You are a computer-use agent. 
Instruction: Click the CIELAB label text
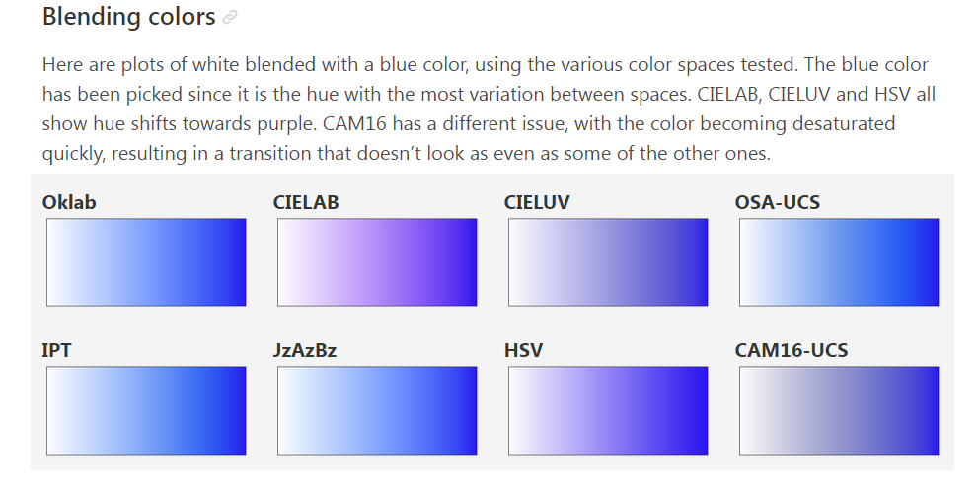pos(306,203)
